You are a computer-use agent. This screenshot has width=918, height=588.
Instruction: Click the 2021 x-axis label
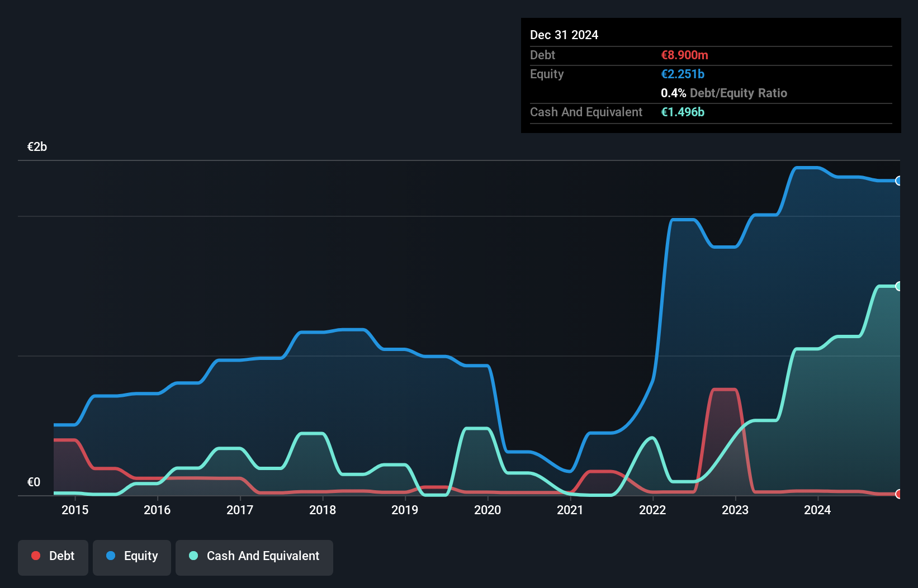coord(570,510)
